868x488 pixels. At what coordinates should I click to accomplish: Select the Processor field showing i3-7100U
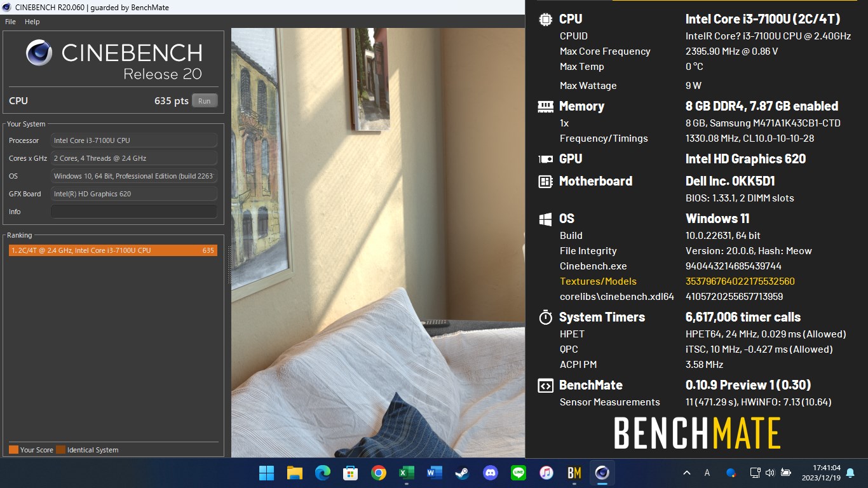click(134, 140)
